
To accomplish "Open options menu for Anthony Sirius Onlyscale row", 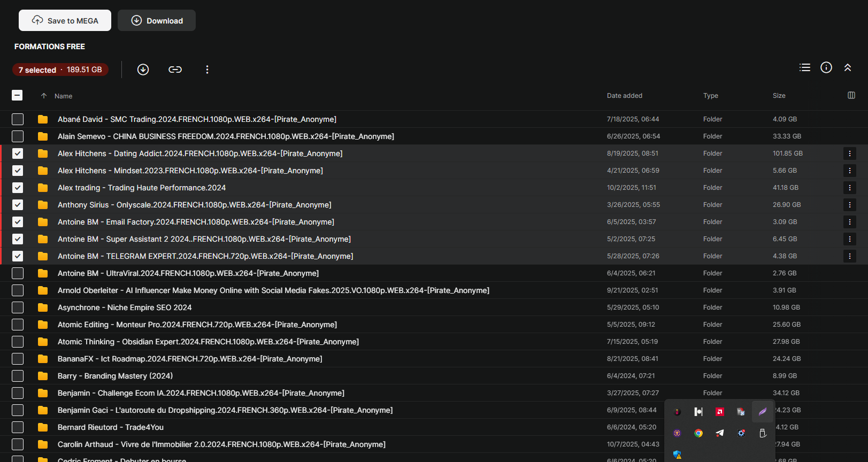I will [850, 205].
